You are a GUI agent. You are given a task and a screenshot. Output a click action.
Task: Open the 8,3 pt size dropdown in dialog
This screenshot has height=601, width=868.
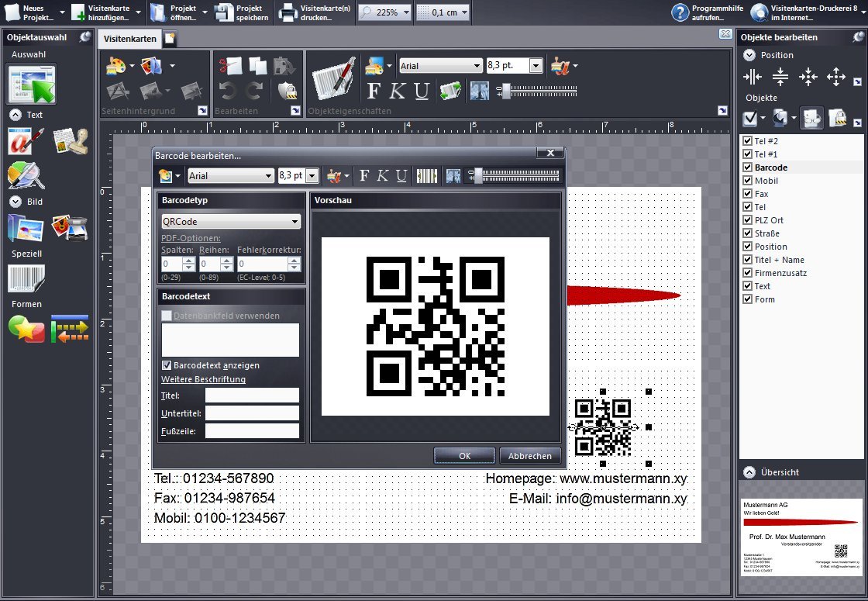312,175
